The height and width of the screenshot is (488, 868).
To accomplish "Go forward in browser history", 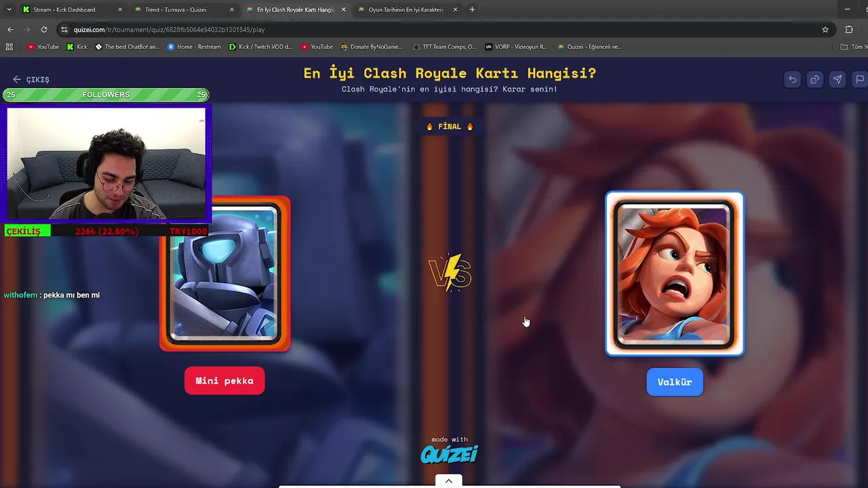I will point(27,29).
